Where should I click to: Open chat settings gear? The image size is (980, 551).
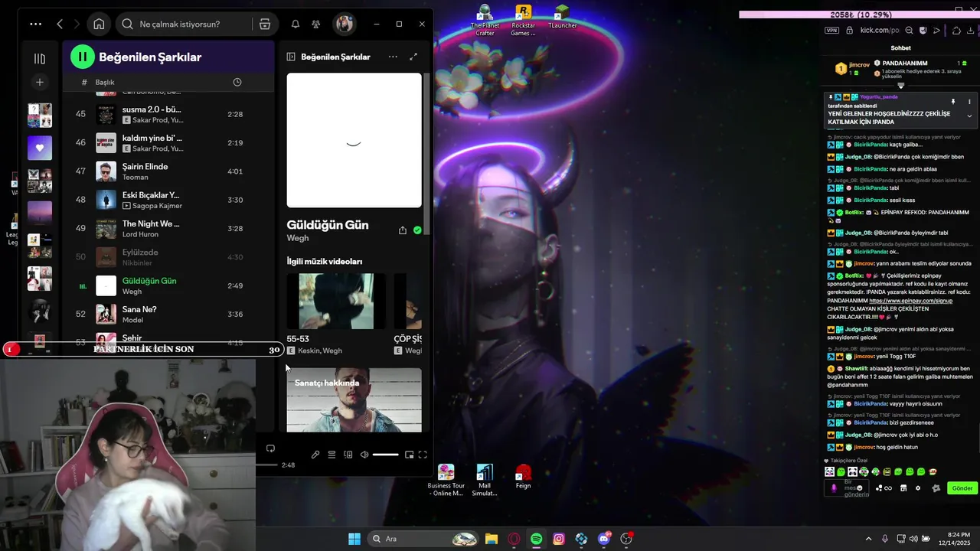click(x=918, y=488)
